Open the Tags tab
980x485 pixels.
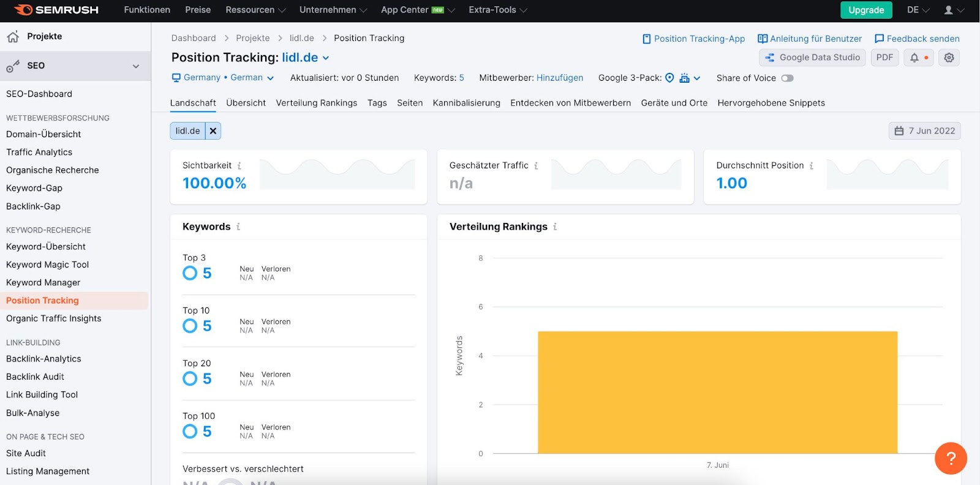pyautogui.click(x=377, y=103)
